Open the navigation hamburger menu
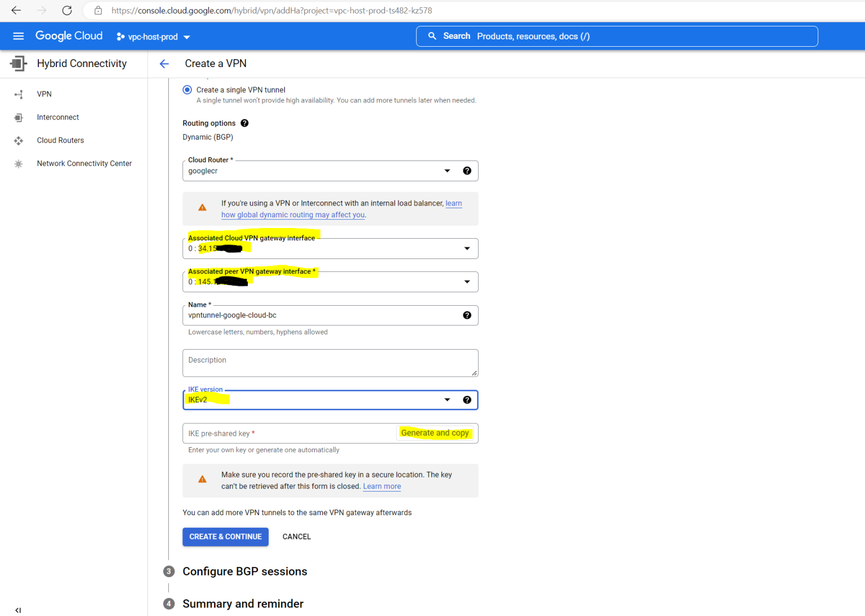Screen dimensions: 865x616 pyautogui.click(x=18, y=35)
